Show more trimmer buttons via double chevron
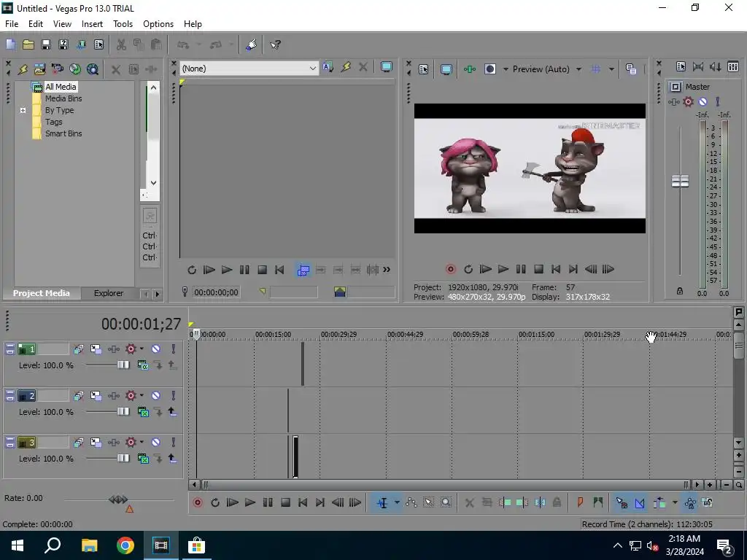 pyautogui.click(x=387, y=270)
